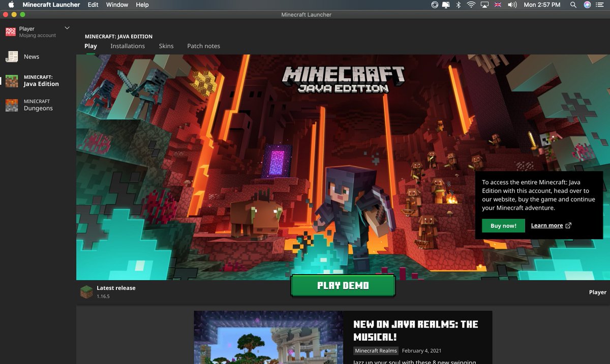Click the circular status icon left of the display icon
The width and height of the screenshot is (610, 364).
[x=435, y=5]
